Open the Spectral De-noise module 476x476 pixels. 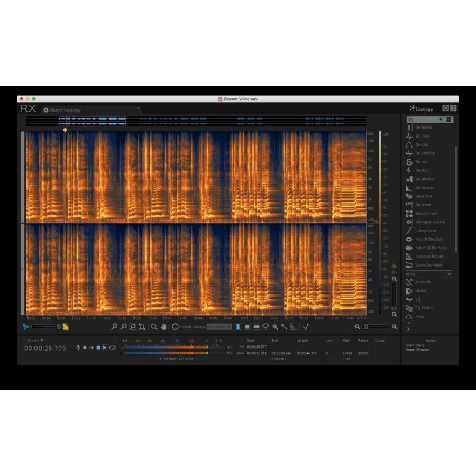pyautogui.click(x=426, y=248)
